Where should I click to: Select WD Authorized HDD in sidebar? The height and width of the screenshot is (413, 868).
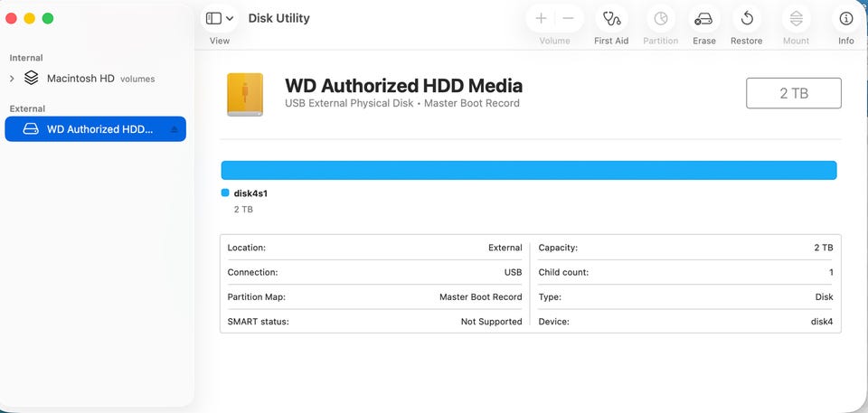[x=99, y=129]
